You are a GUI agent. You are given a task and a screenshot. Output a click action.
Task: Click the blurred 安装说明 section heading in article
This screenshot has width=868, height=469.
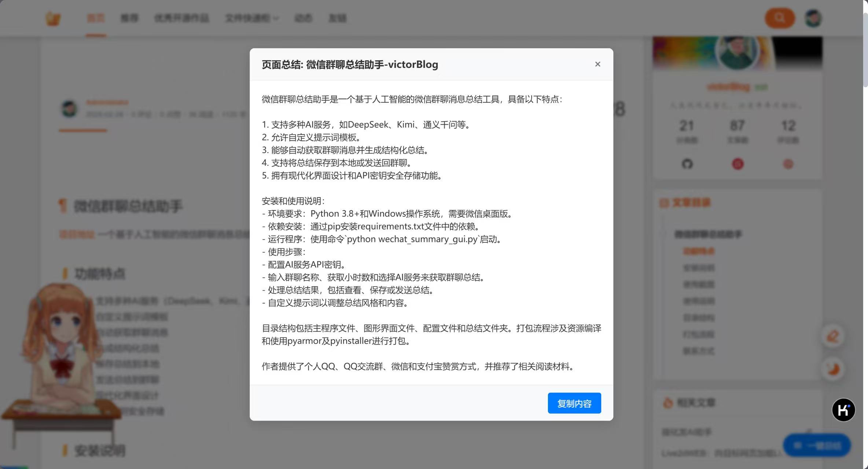click(x=100, y=451)
